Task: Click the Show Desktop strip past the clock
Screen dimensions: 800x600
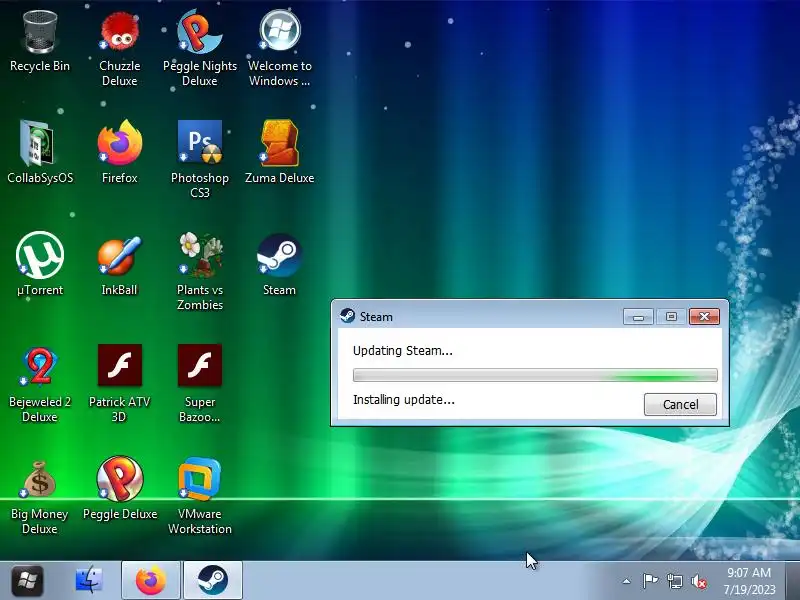Action: click(792, 581)
